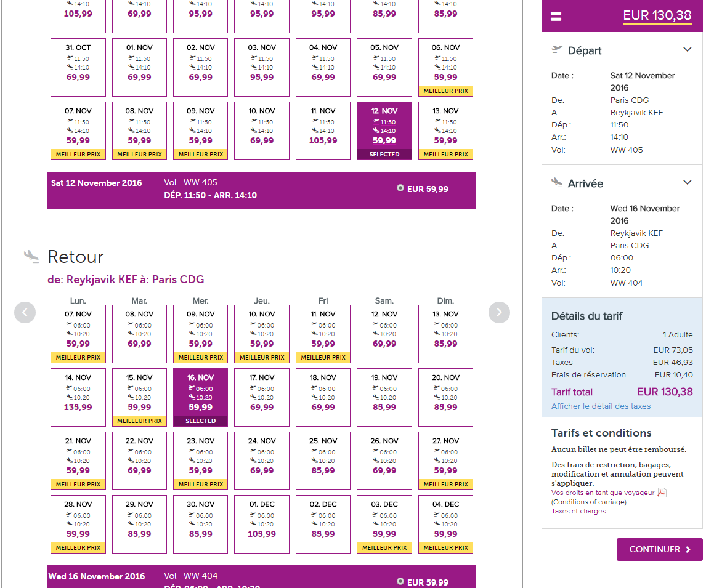Screen dimensions: 706x588
Task: Click the Départ takeoff plane icon in sidebar
Action: click(x=558, y=50)
